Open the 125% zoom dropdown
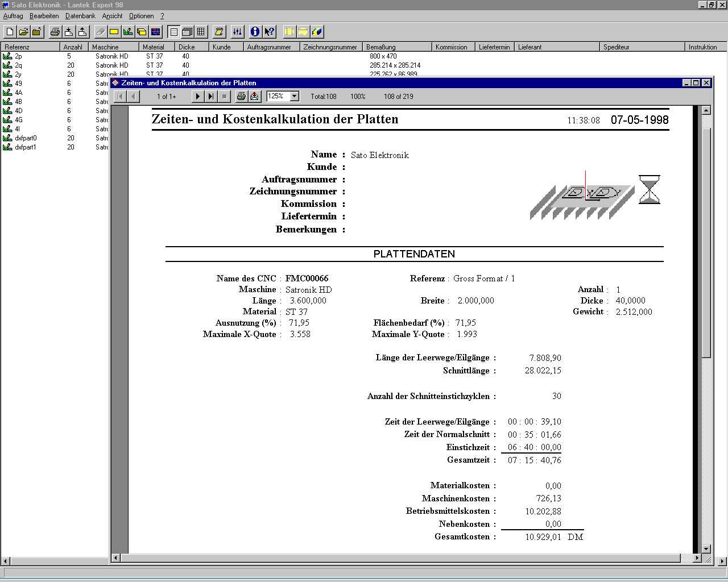This screenshot has height=582, width=728. click(295, 96)
